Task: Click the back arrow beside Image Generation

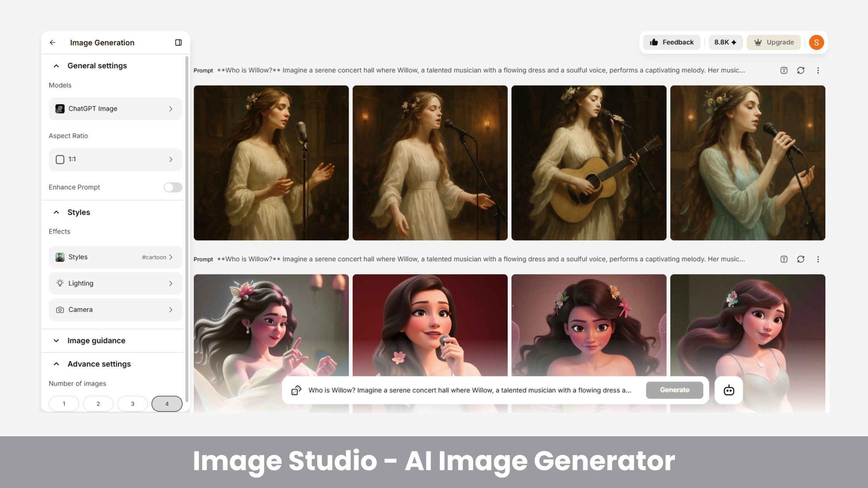Action: pos(53,43)
